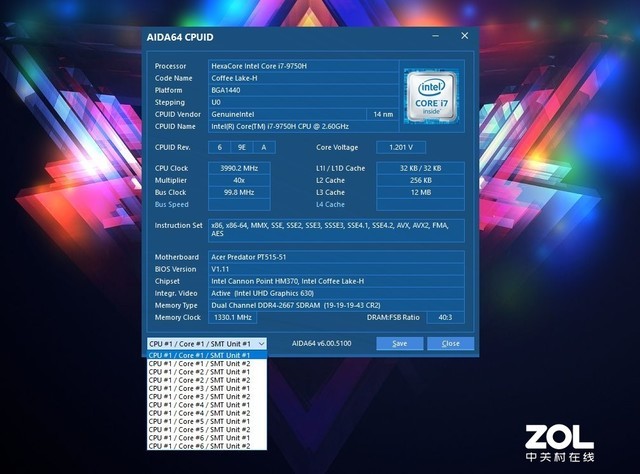
Task: Click the 14 nm process field
Action: pyautogui.click(x=383, y=114)
